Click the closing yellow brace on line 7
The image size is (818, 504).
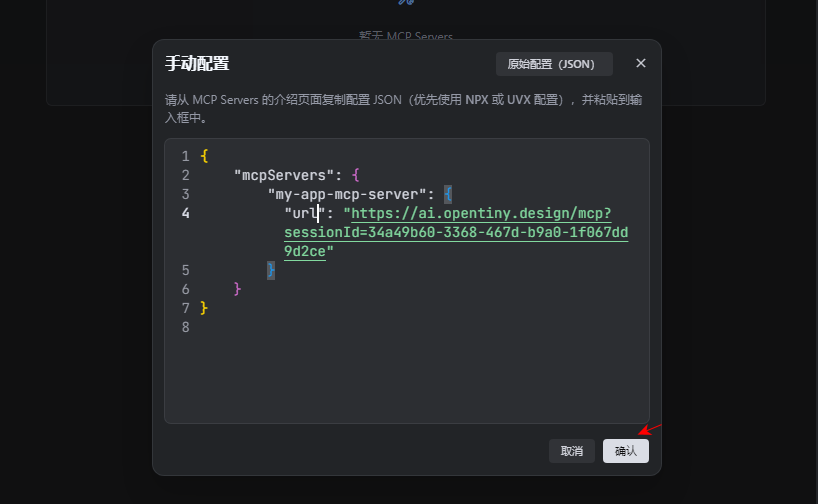204,308
